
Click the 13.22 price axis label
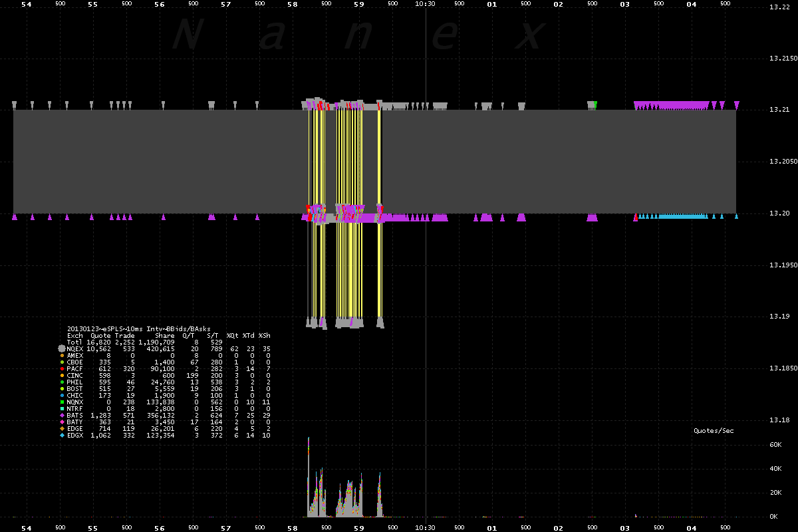(778, 7)
